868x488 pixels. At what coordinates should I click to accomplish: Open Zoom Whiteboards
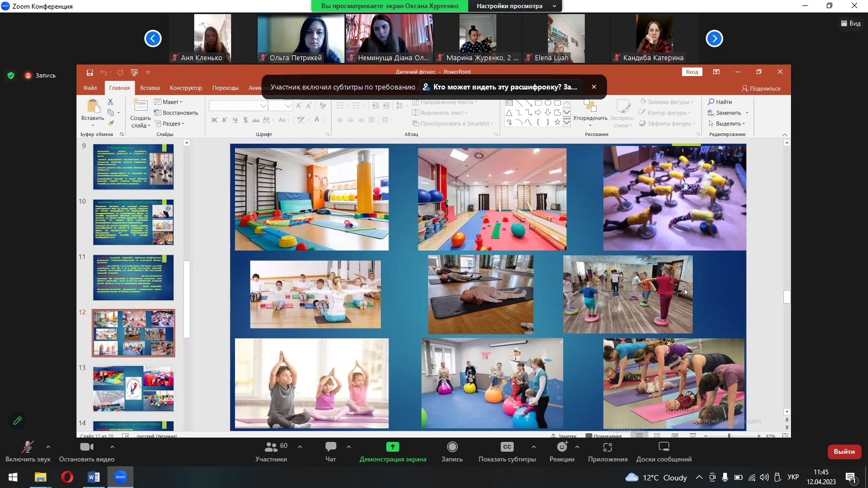pos(663,451)
